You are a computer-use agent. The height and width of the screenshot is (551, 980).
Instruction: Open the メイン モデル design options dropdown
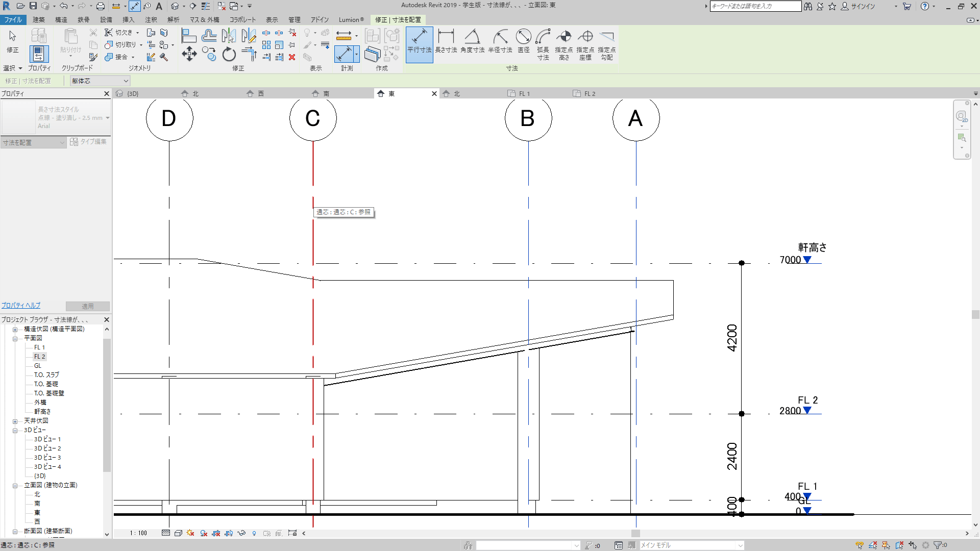click(692, 545)
